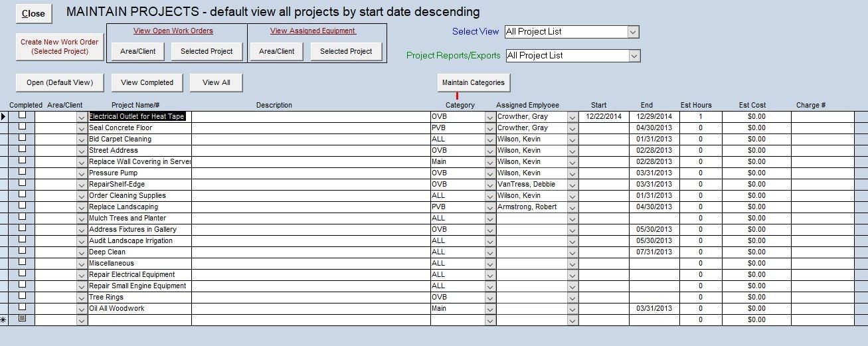Expand the Select View dropdown
Image resolution: width=868 pixels, height=346 pixels.
(633, 32)
